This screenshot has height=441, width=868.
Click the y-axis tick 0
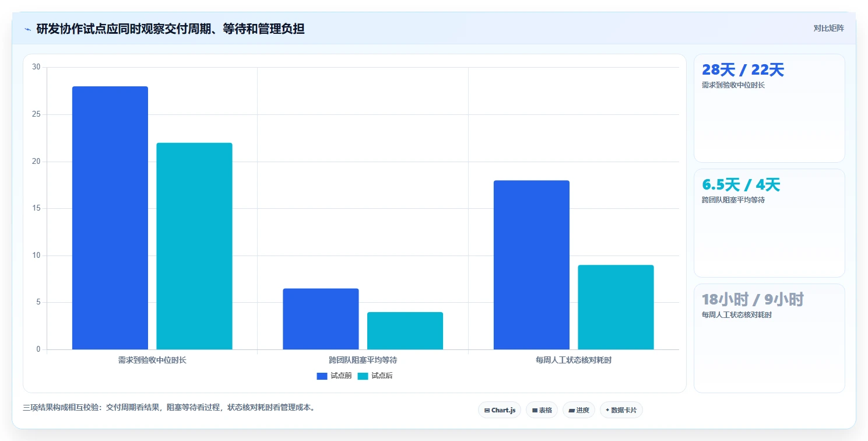[38, 349]
